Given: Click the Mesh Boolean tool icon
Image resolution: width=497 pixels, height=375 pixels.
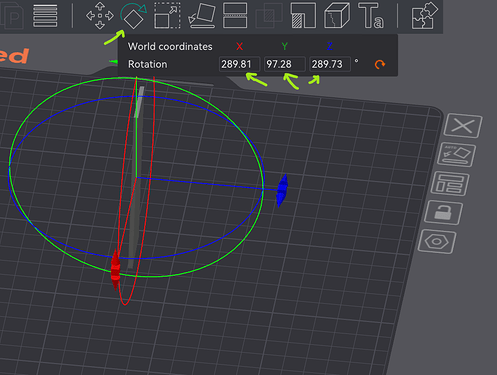Looking at the screenshot, I should 269,16.
